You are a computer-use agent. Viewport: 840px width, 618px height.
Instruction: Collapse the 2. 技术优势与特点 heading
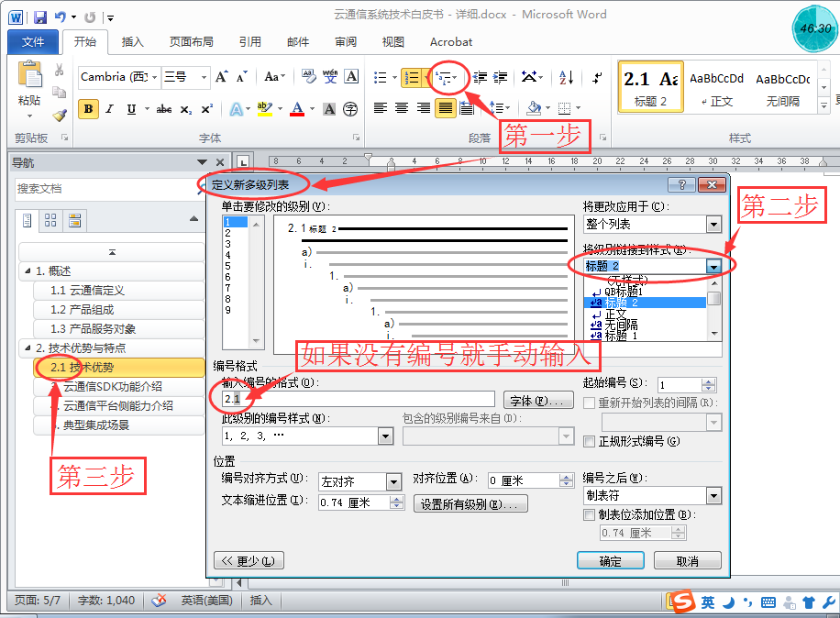tap(28, 348)
